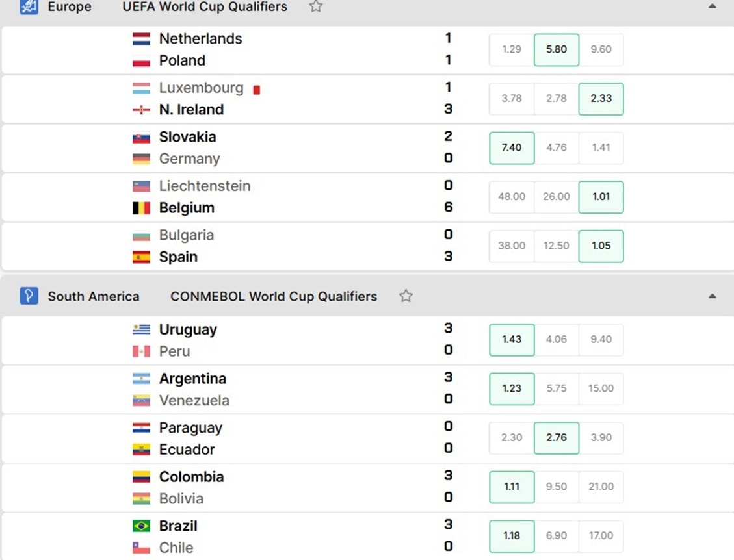Click the Belgium flag icon

coord(141,208)
